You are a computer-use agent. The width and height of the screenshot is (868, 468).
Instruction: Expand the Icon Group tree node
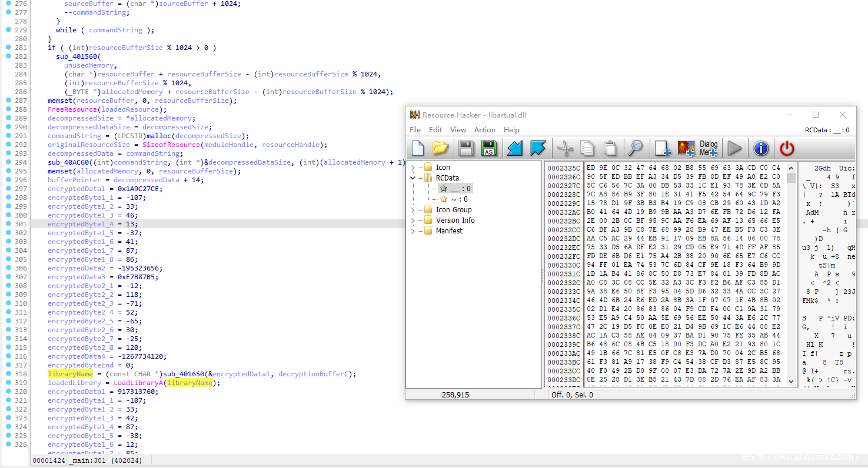pyautogui.click(x=413, y=210)
